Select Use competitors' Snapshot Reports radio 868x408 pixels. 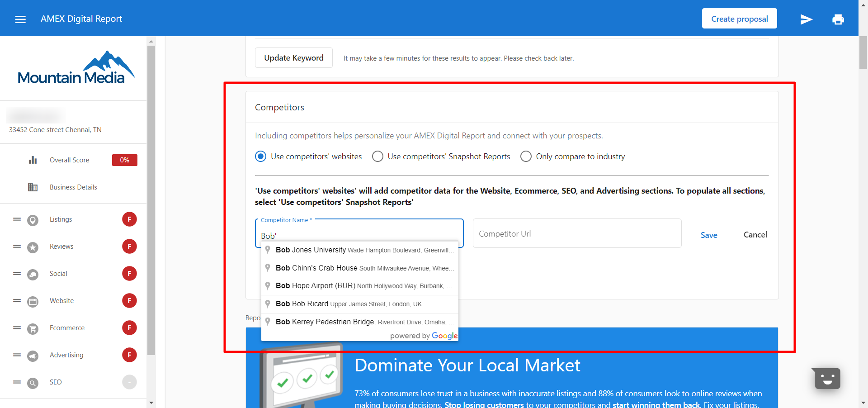377,157
